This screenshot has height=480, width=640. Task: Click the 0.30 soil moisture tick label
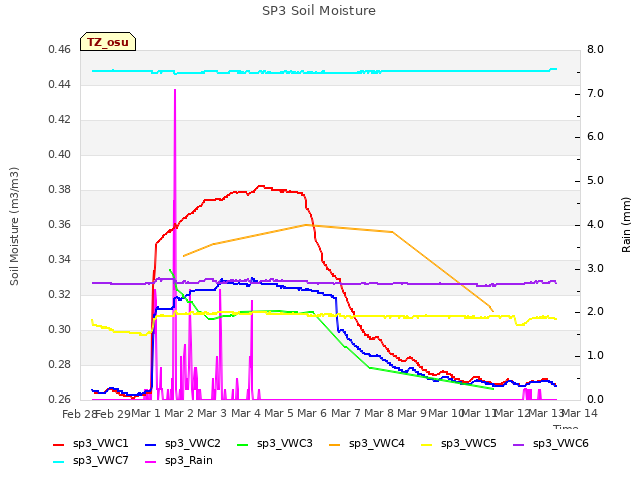[x=60, y=330]
